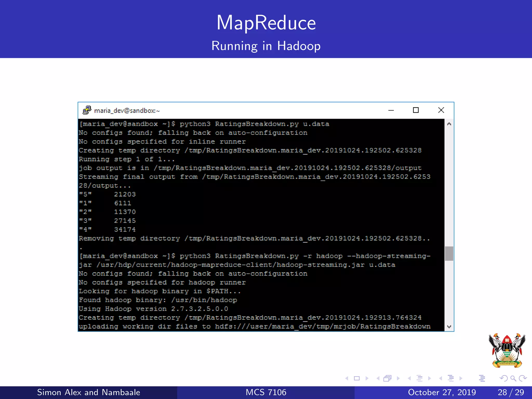532x399 pixels.
Task: Go to previous subsection arrow
Action: (409, 378)
